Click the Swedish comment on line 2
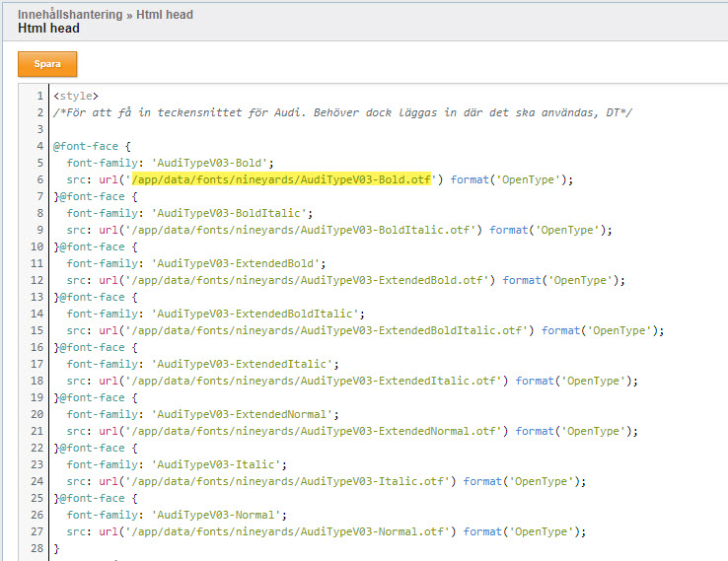Image resolution: width=728 pixels, height=561 pixels. click(342, 112)
